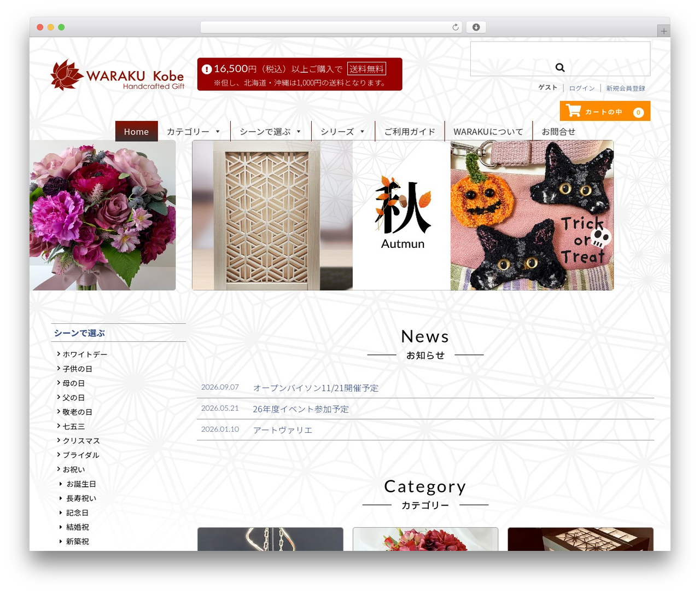Open news 26年度イベント参加予定
700x593 pixels.
[301, 409]
